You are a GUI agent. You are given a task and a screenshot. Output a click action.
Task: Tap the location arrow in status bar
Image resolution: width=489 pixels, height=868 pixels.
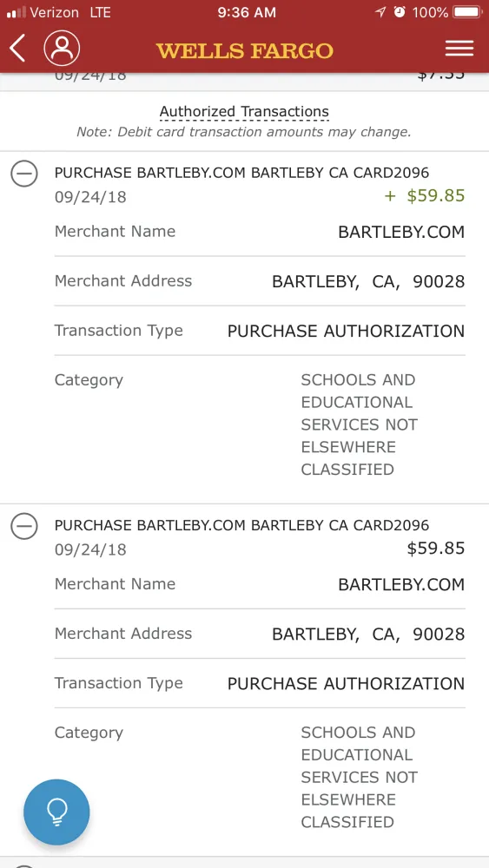(380, 12)
